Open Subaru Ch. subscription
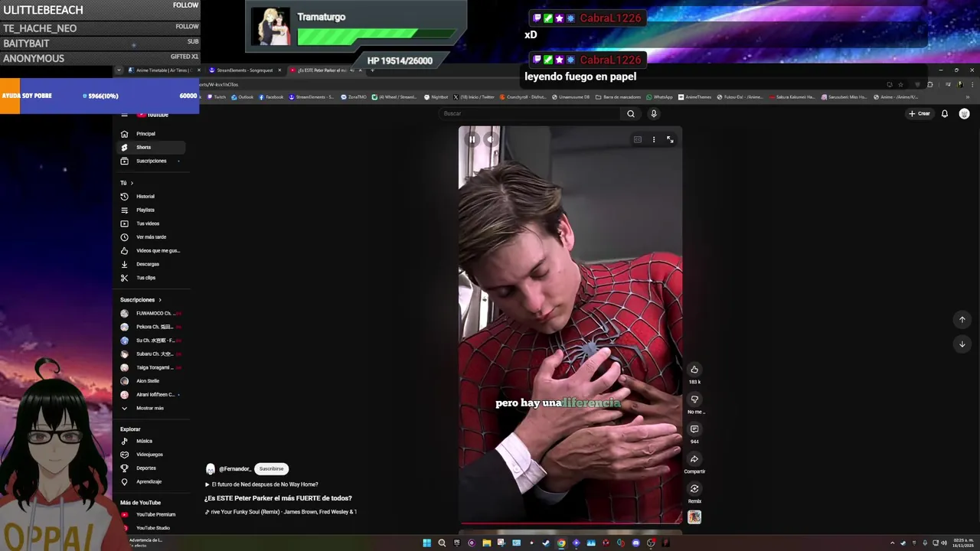The width and height of the screenshot is (980, 551). [x=151, y=354]
